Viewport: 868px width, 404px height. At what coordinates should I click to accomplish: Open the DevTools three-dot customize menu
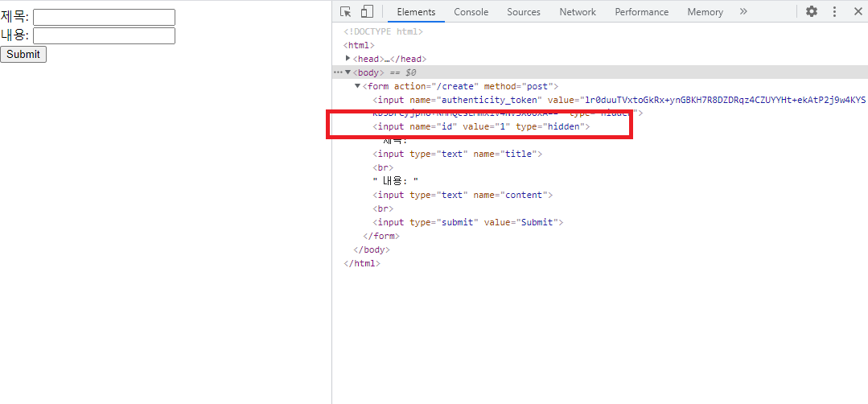point(835,11)
